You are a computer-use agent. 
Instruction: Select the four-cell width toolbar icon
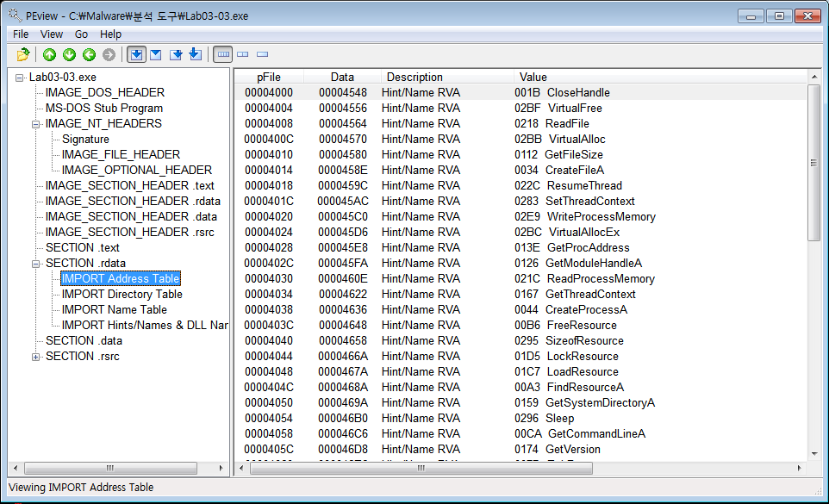(223, 54)
